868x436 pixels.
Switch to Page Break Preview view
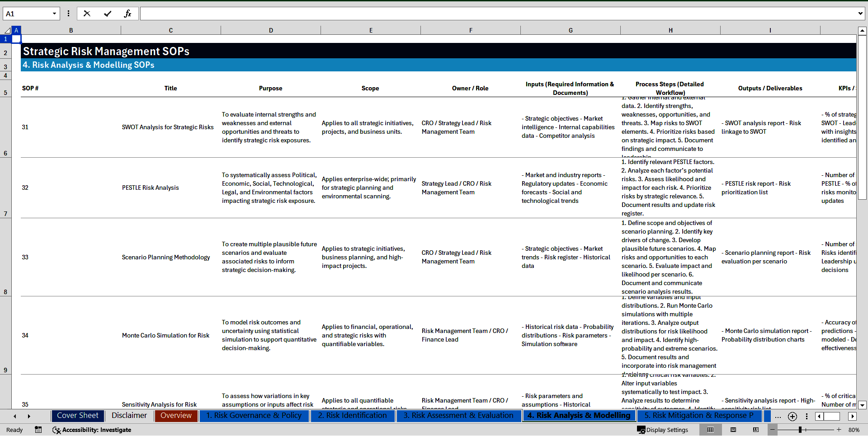point(756,430)
